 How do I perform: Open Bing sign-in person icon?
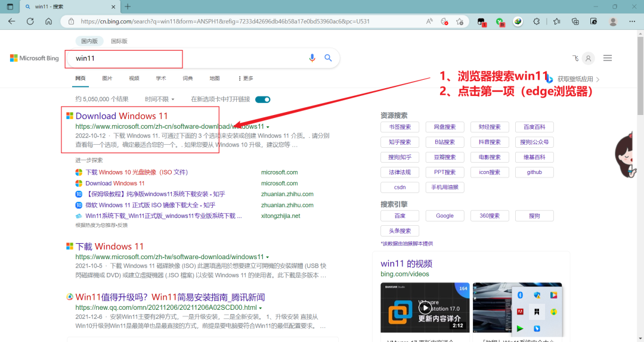tap(588, 58)
